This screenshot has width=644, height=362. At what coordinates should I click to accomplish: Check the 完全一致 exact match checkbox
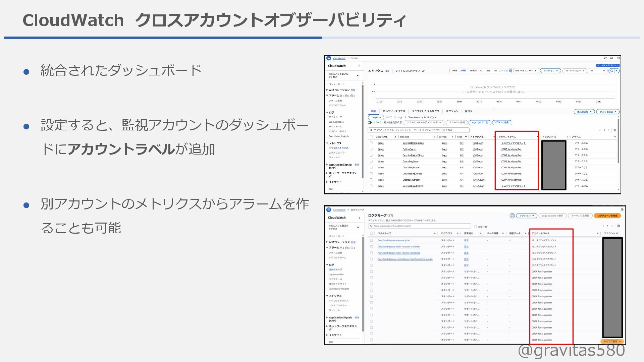click(x=475, y=227)
